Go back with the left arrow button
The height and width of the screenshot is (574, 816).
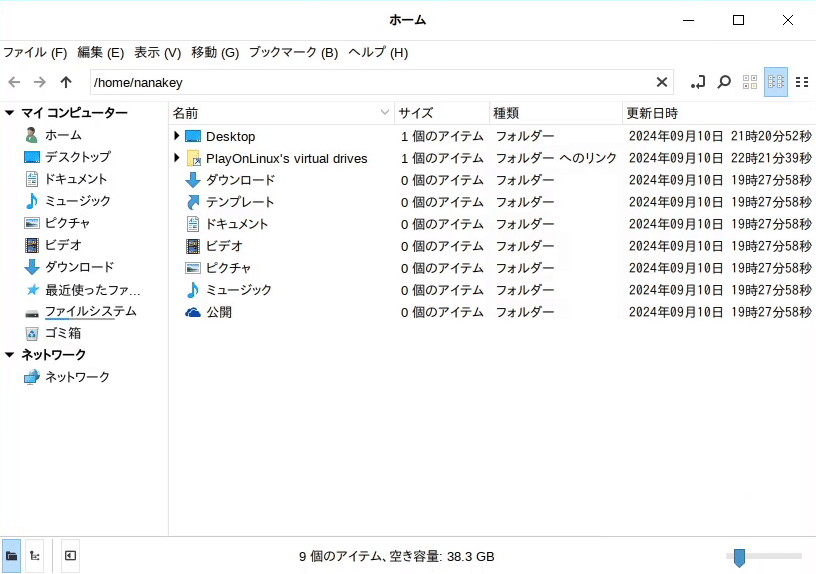click(x=15, y=82)
